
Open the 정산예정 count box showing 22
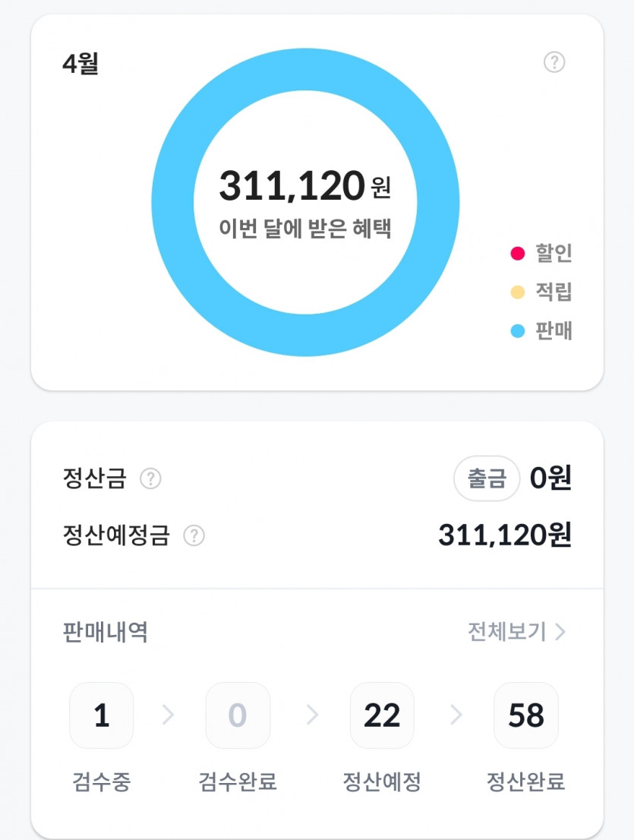[x=382, y=715]
